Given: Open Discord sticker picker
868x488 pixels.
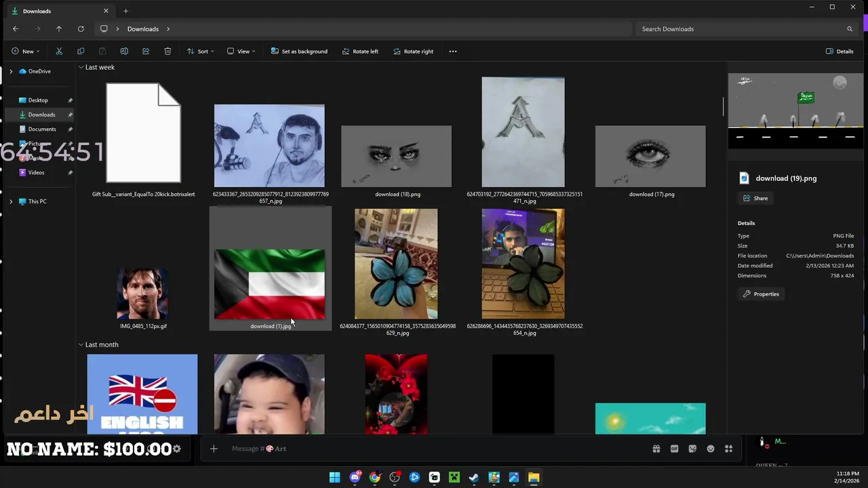Looking at the screenshot, I should coord(692,449).
